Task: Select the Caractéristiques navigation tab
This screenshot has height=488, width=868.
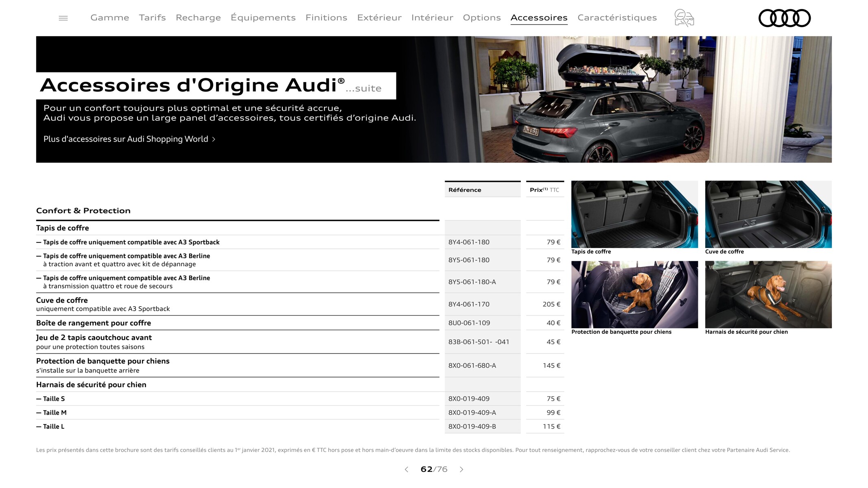Action: pos(618,16)
